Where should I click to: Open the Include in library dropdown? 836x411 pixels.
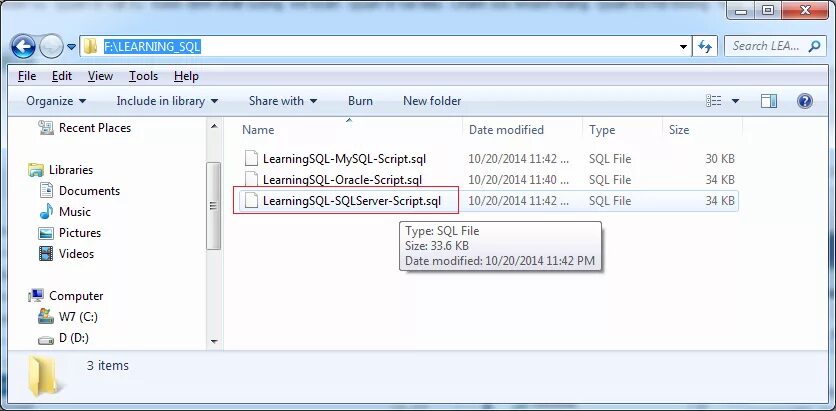pos(167,101)
